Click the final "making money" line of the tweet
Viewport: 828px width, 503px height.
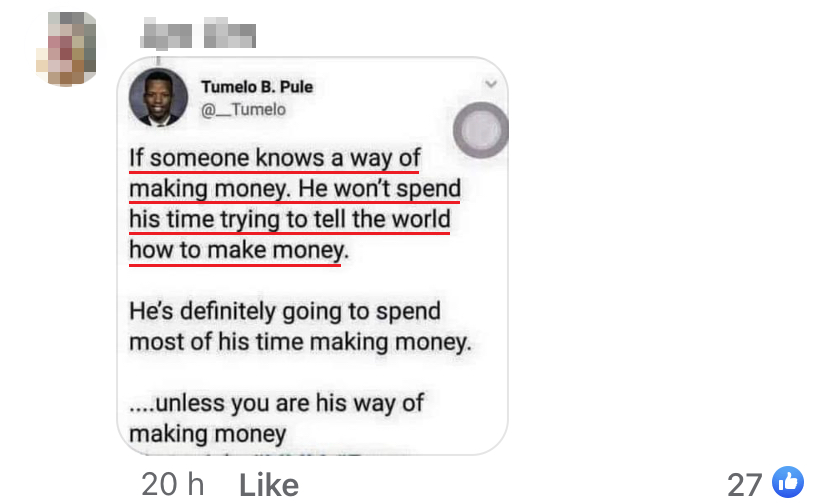[207, 433]
